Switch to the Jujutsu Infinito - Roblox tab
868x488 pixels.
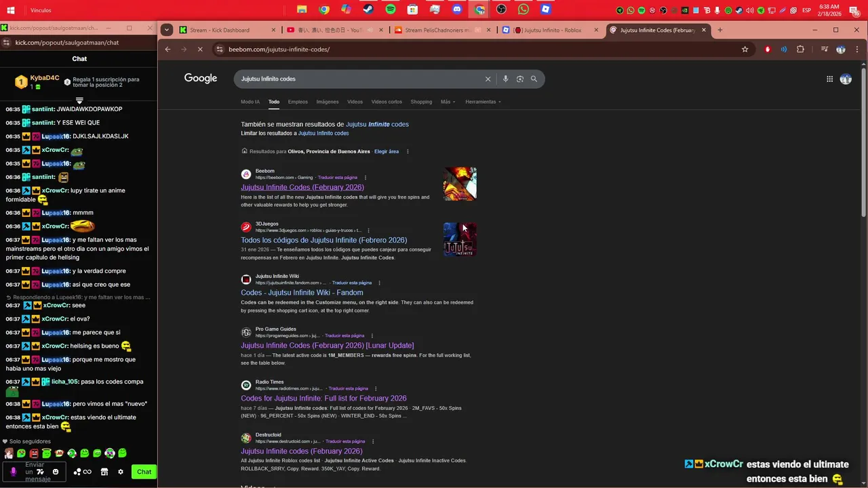coord(549,30)
